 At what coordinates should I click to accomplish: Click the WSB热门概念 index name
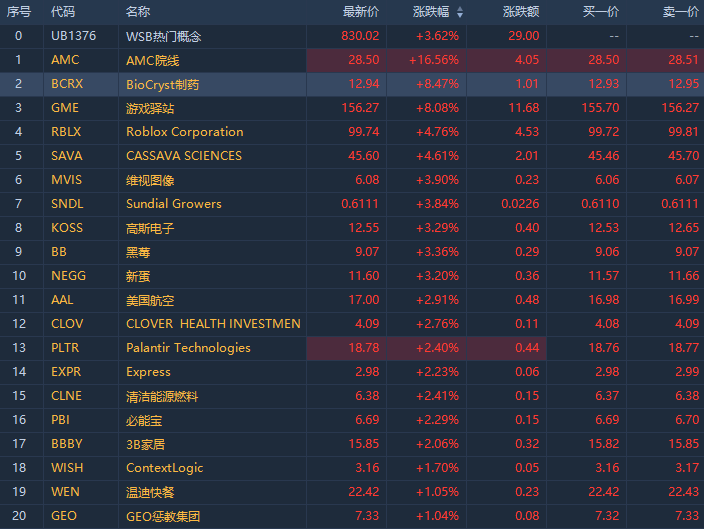(164, 36)
